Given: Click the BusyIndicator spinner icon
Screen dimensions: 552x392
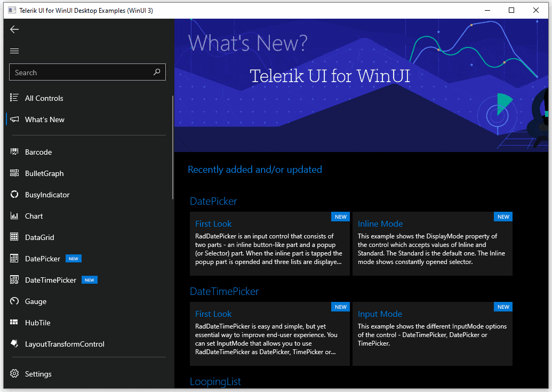Looking at the screenshot, I should click(14, 194).
